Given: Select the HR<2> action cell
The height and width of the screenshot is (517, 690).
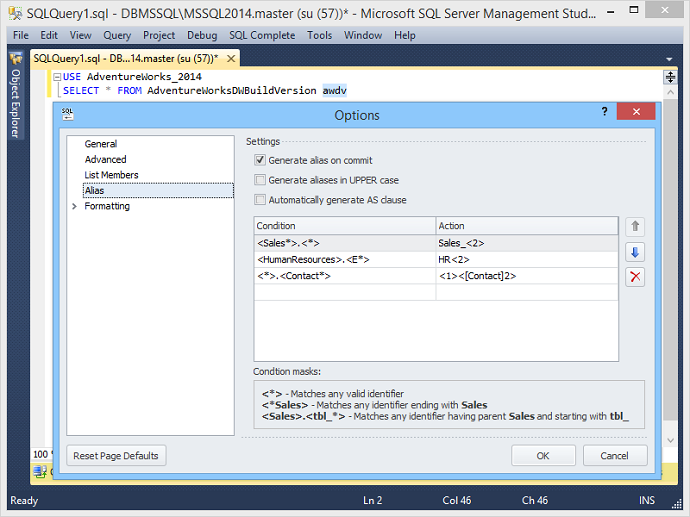Looking at the screenshot, I should tap(527, 260).
